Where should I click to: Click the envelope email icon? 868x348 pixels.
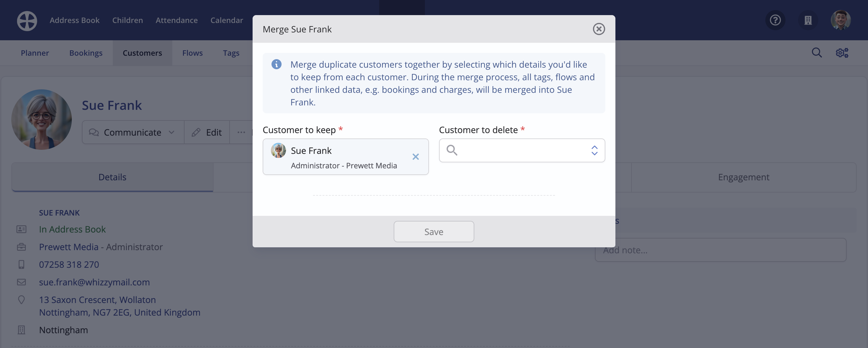point(21,282)
